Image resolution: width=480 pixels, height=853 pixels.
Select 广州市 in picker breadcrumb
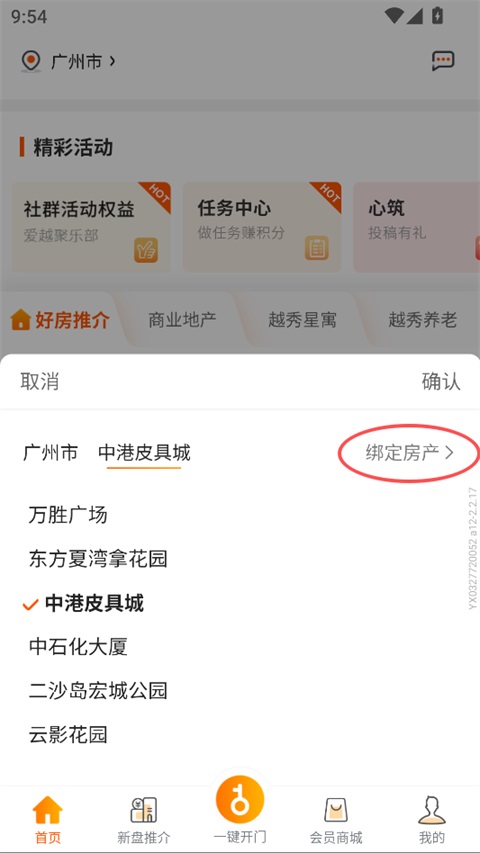(50, 453)
